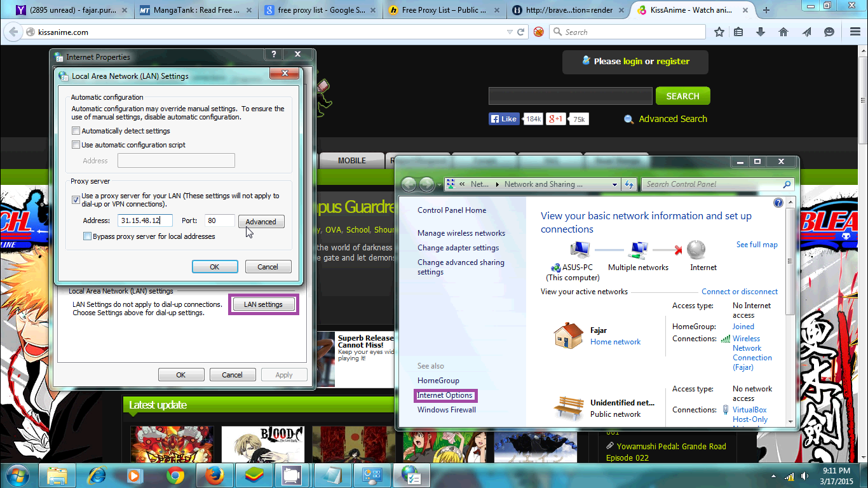868x488 pixels.
Task: Bookmark this page with the star icon
Action: pyautogui.click(x=719, y=32)
